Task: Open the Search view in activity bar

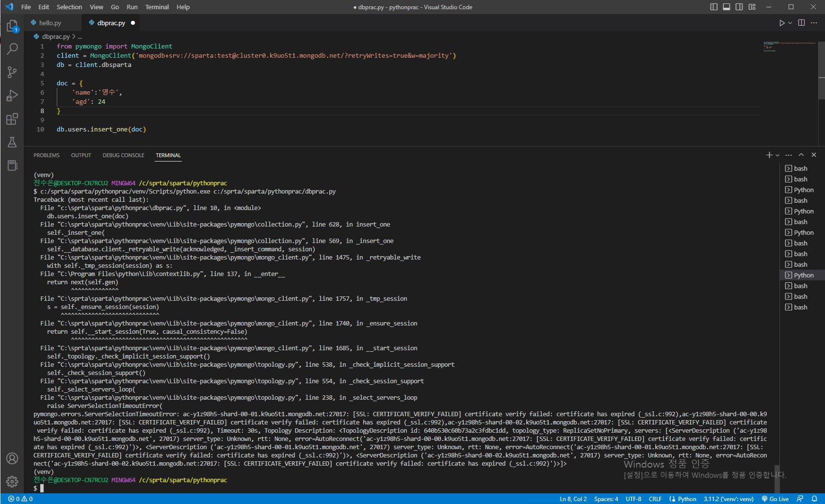Action: pyautogui.click(x=12, y=49)
